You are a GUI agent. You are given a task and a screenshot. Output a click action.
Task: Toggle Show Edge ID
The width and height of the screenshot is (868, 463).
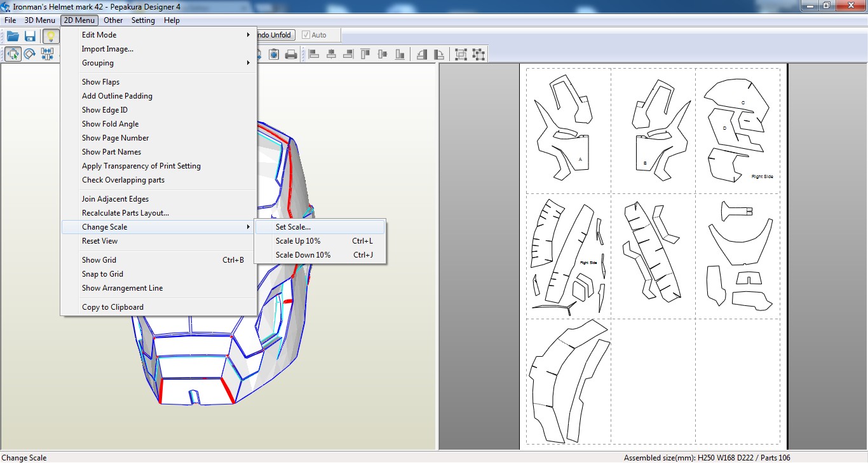click(159, 110)
